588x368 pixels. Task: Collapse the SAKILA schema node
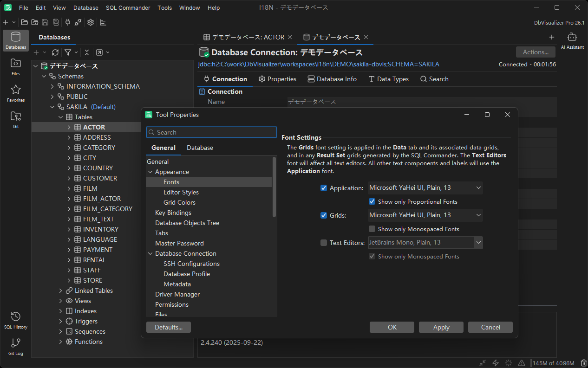click(52, 107)
